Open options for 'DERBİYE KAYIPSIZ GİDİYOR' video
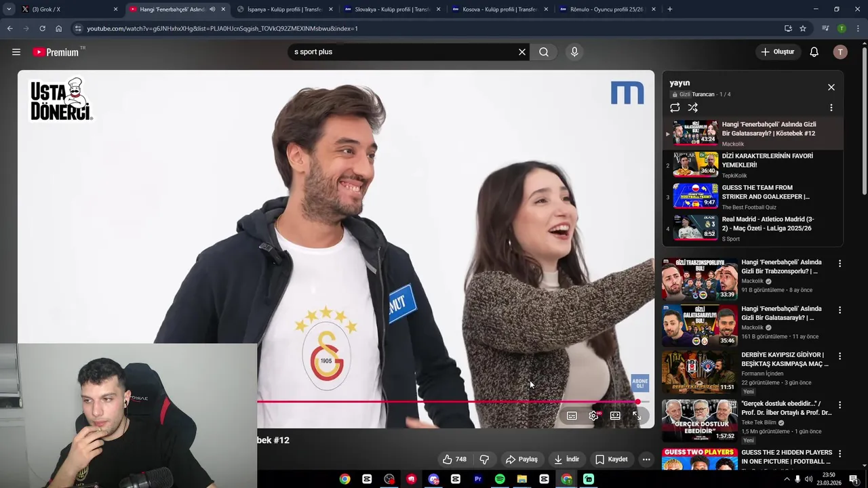Screen dimensions: 868x488 tap(840, 356)
